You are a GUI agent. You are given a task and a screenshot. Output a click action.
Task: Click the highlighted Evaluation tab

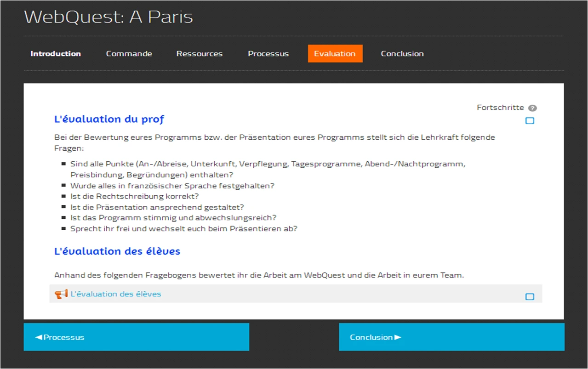click(335, 54)
